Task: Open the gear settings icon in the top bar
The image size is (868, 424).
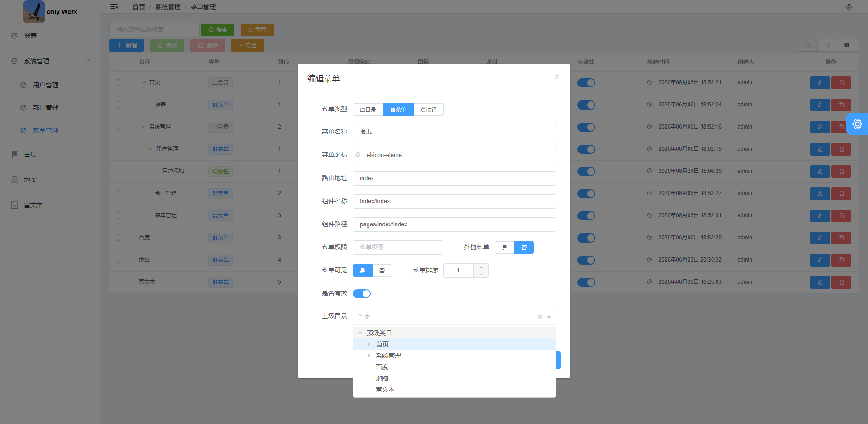Action: coord(849,7)
